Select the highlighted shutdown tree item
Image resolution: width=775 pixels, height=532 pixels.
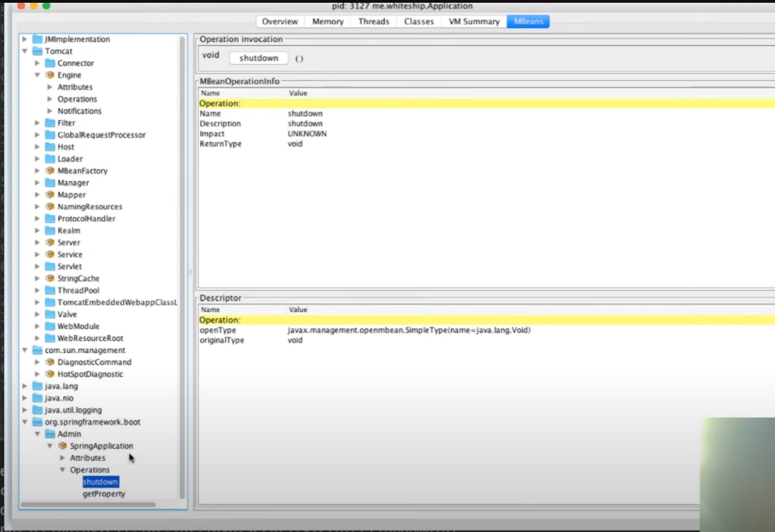point(100,482)
